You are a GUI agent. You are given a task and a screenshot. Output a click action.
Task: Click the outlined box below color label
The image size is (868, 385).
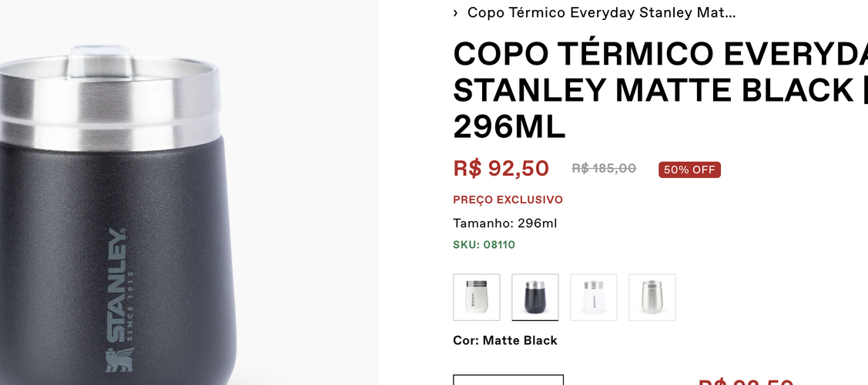tap(508, 380)
